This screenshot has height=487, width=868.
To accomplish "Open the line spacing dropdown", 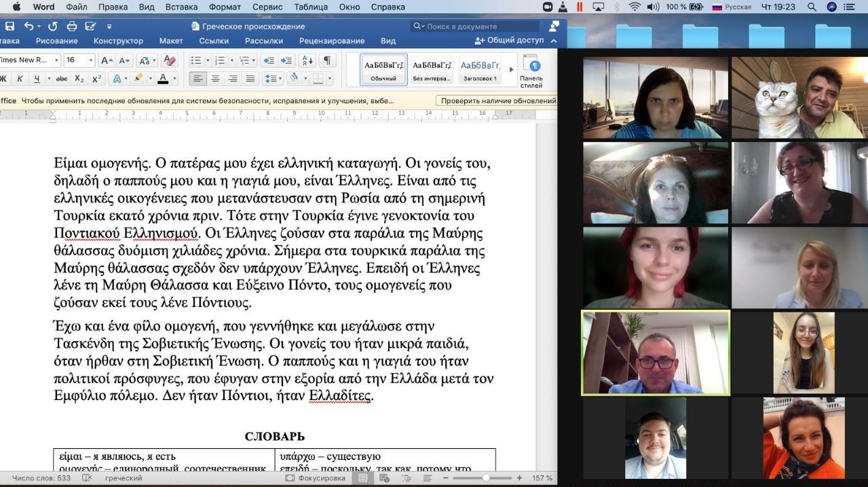I will (x=273, y=79).
